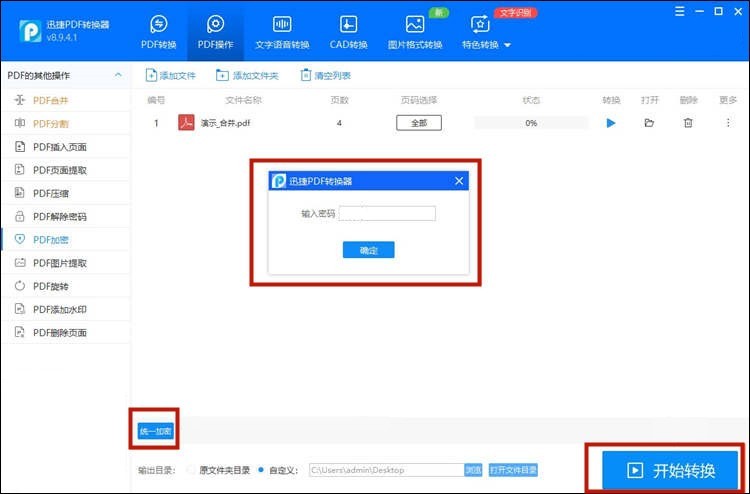This screenshot has height=494, width=750.
Task: Open the hamburger menu in title bar
Action: (x=679, y=11)
